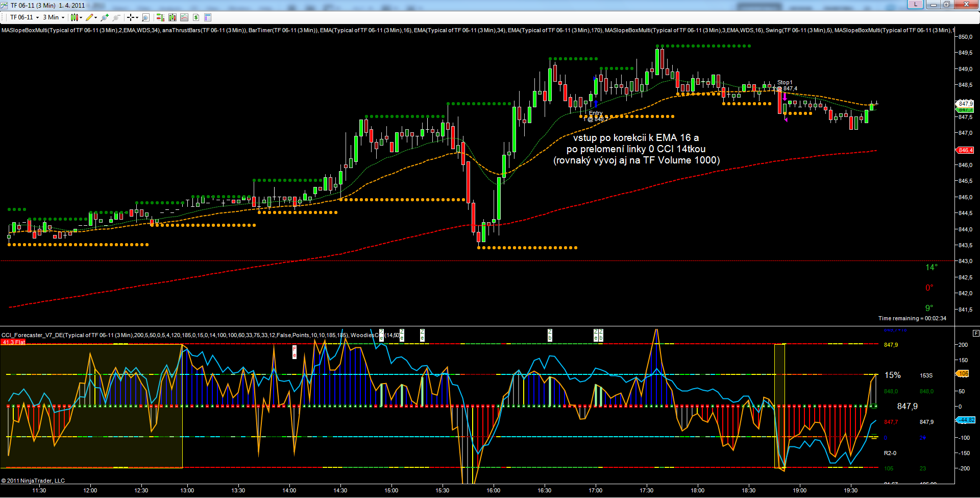Screen dimensions: 980x498
Task: Click the zoom out magnifier icon
Action: tap(116, 17)
